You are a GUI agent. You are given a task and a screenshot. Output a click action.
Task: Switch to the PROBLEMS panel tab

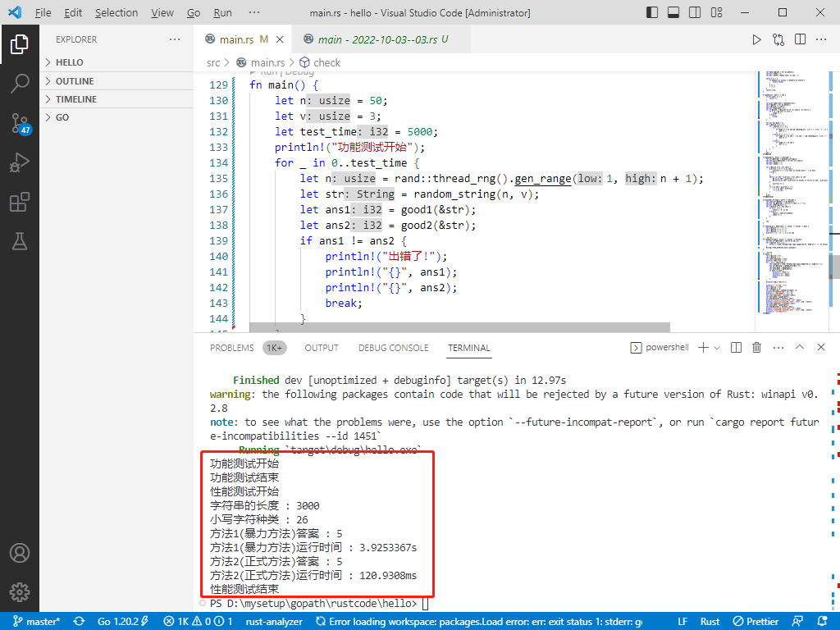pos(248,348)
